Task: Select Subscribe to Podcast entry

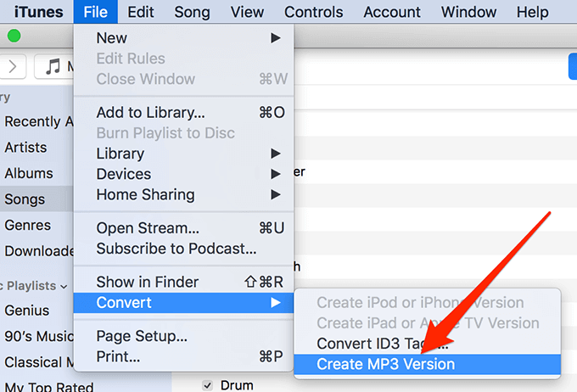Action: (x=176, y=249)
